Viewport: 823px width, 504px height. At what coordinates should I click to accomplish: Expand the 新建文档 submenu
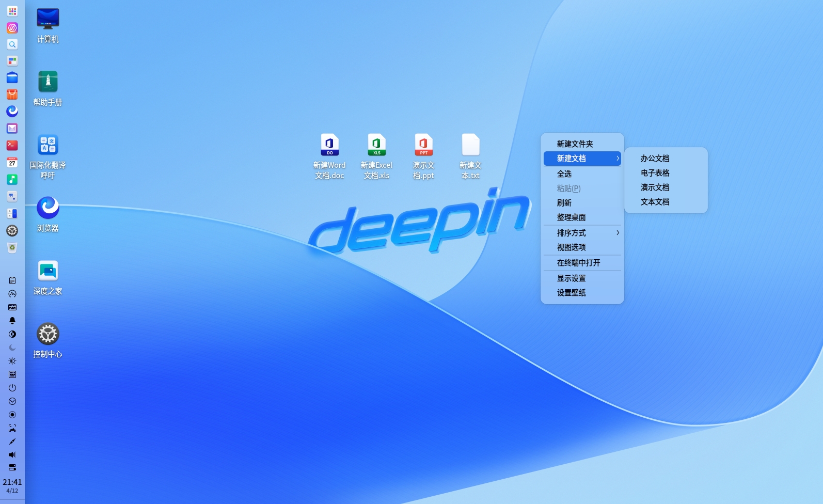click(582, 159)
